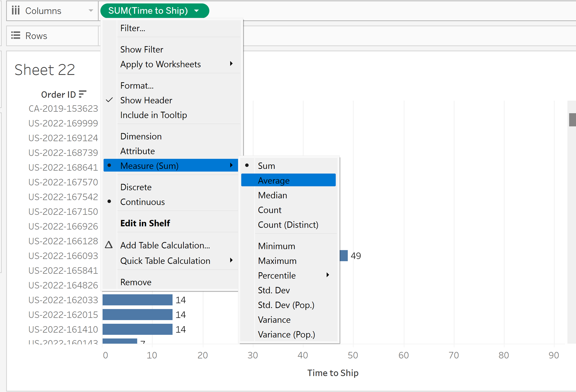Select the Continuous option
This screenshot has height=392, width=576.
click(x=142, y=202)
